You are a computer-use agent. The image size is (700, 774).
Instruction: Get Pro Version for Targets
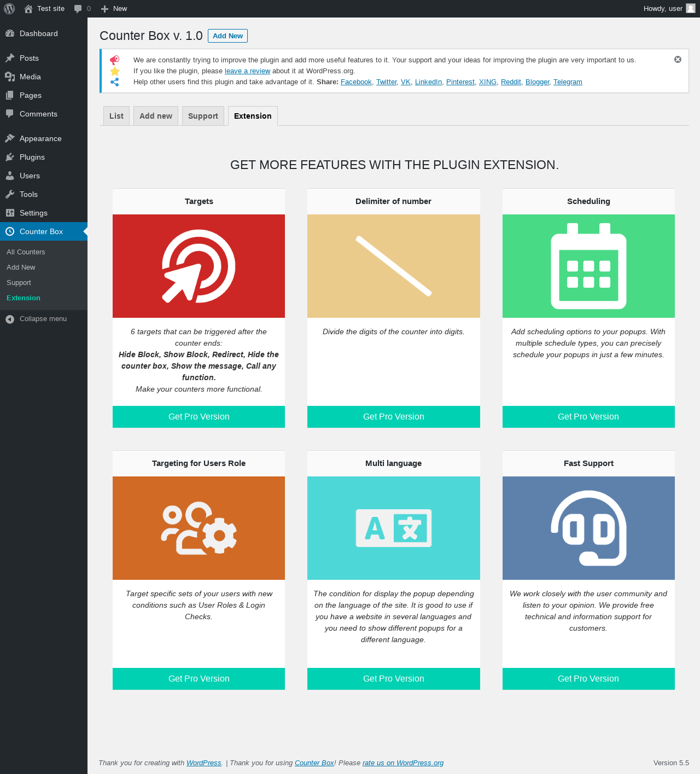(x=199, y=417)
